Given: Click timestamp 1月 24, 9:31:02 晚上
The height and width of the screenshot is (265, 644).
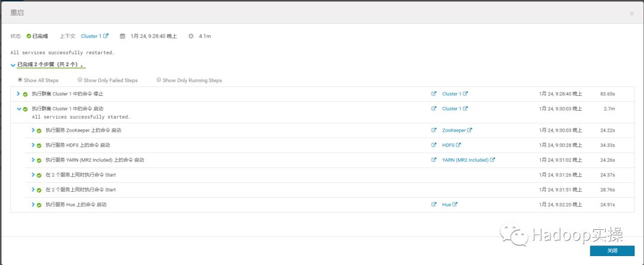Looking at the screenshot, I should pos(560,160).
